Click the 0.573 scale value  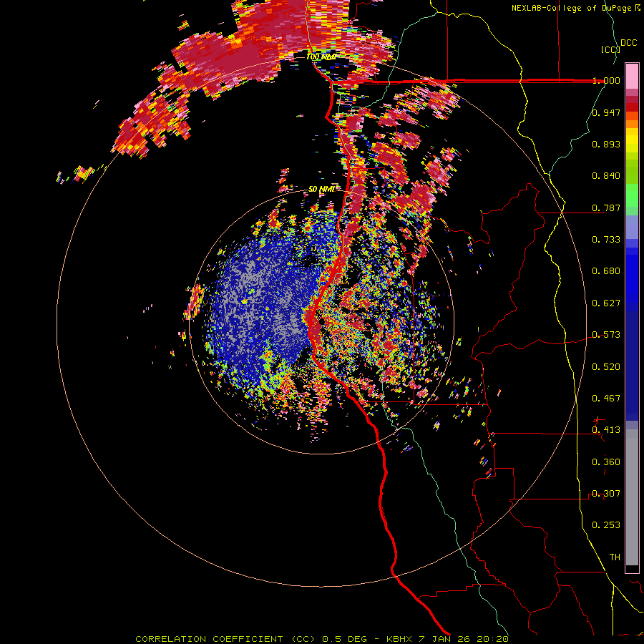point(606,335)
